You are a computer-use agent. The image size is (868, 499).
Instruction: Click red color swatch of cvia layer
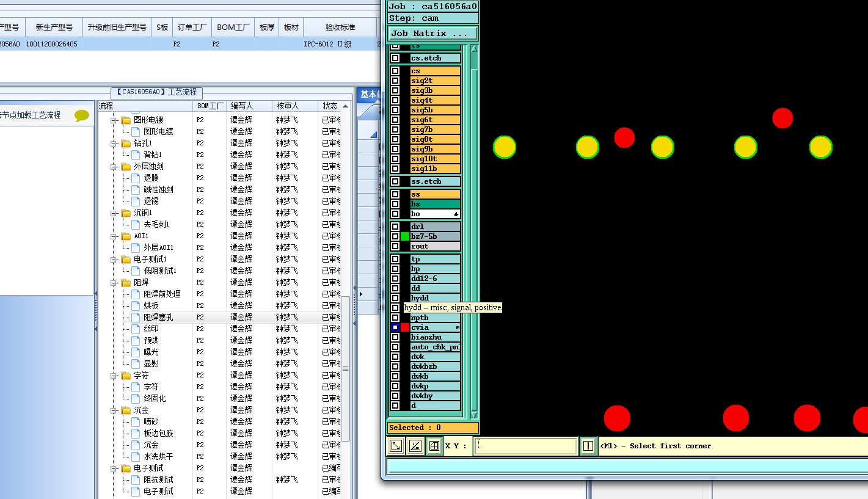[405, 327]
